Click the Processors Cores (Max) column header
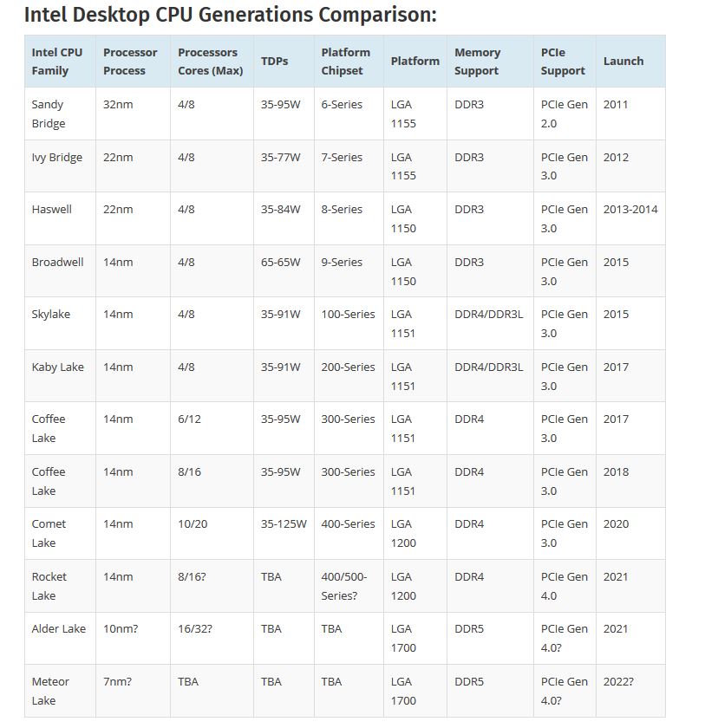Viewport: 718px width, 728px height. 210,62
